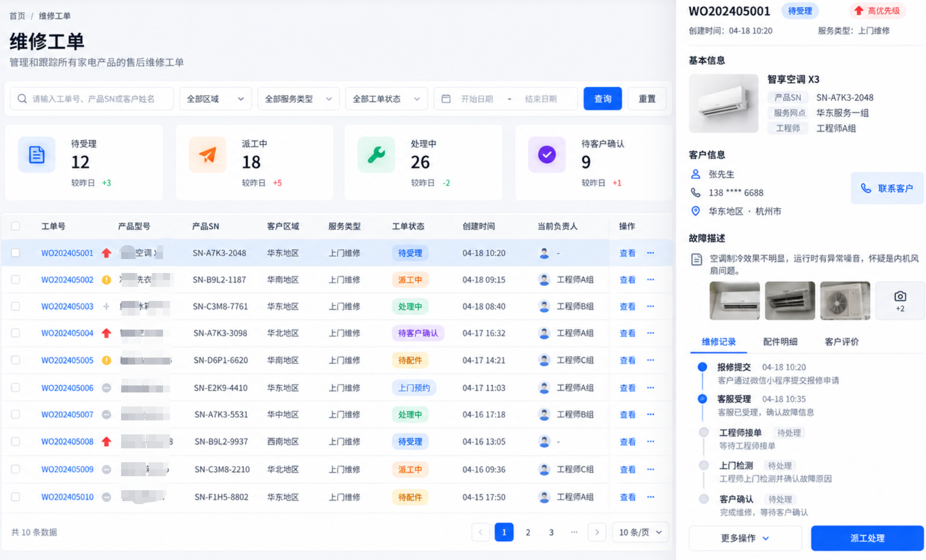Click the 派工中 paper plane icon
Screen dimensions: 926x560
[x=208, y=155]
